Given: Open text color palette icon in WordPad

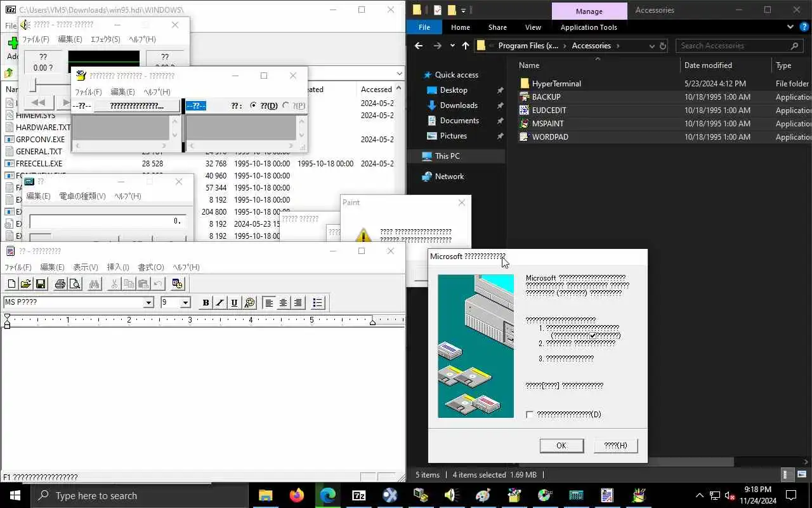Looking at the screenshot, I should click(249, 303).
